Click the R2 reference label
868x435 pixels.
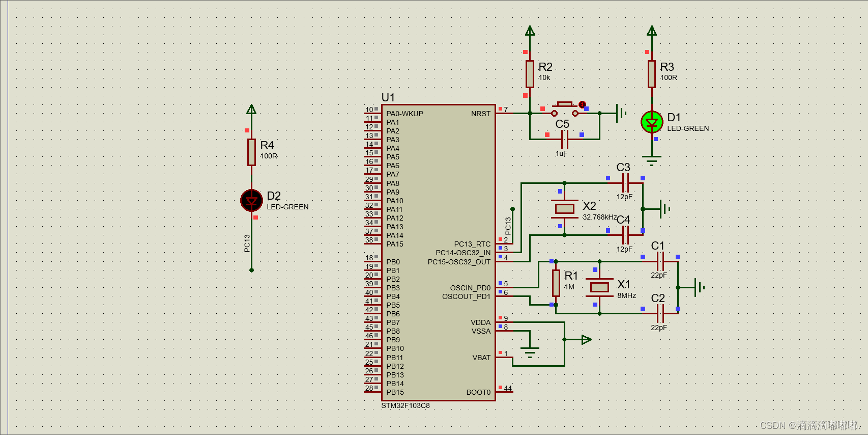coord(545,67)
